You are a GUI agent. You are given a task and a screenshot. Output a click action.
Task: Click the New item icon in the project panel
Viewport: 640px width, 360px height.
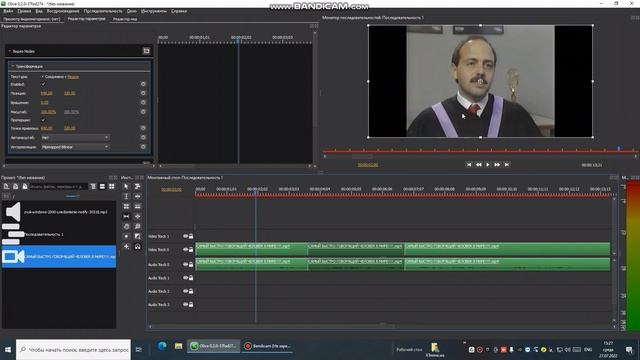pos(6,187)
